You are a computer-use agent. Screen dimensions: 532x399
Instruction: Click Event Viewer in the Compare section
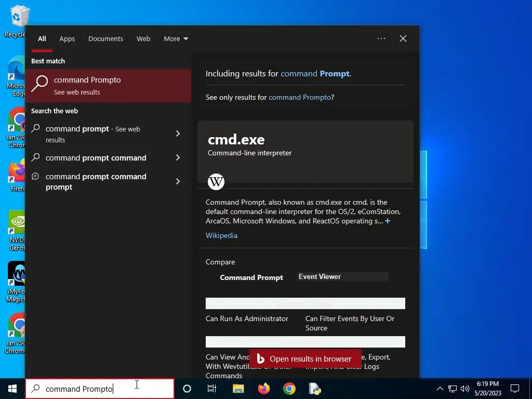coord(320,276)
